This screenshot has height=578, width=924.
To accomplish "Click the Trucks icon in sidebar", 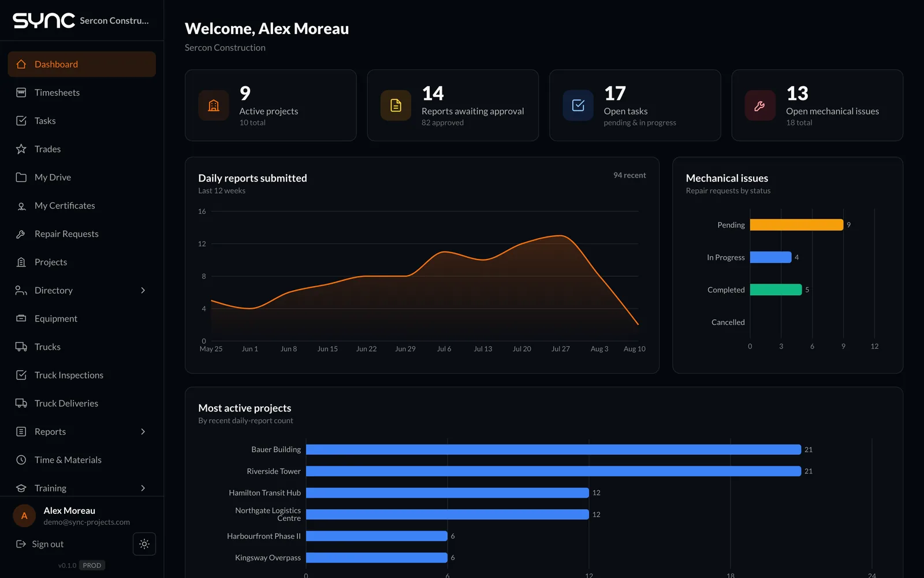I will pyautogui.click(x=21, y=347).
